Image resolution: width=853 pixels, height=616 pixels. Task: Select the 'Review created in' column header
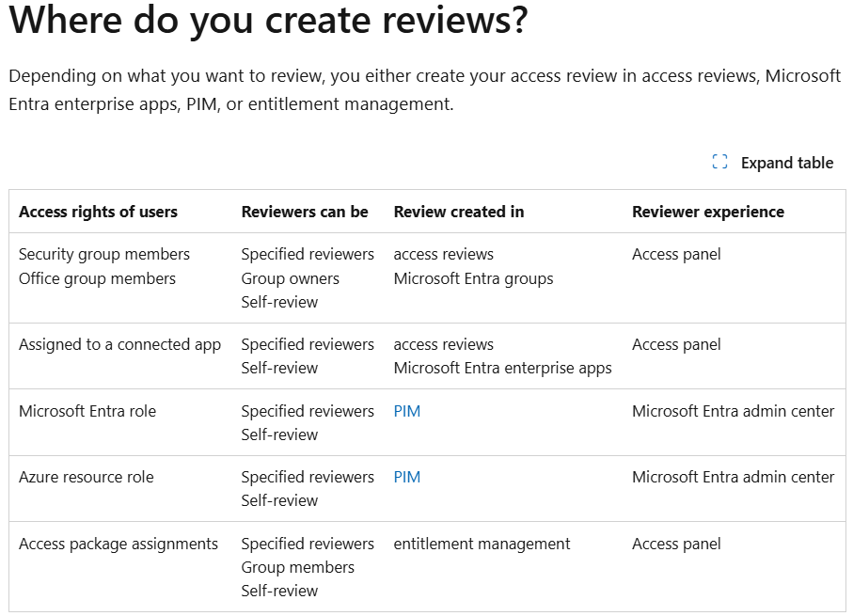pyautogui.click(x=458, y=212)
